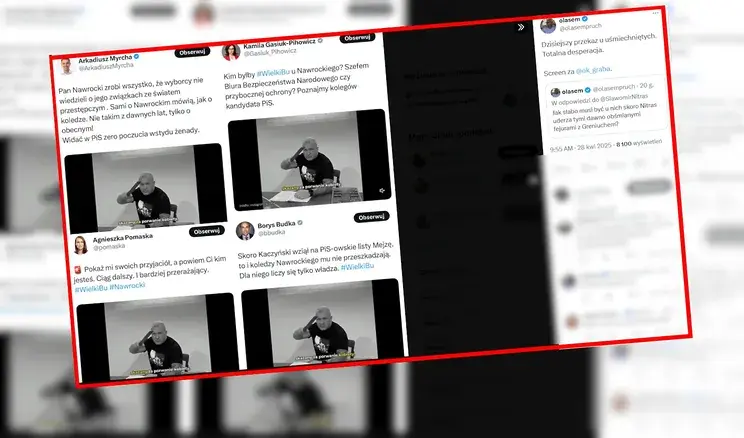Open the @ok_graba mention link
744x438 pixels.
pyautogui.click(x=593, y=70)
